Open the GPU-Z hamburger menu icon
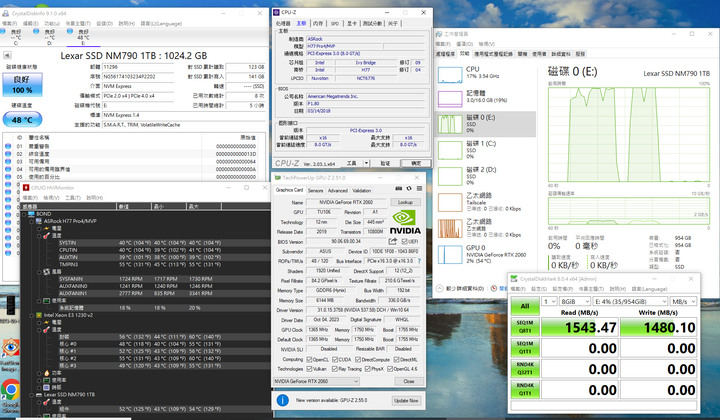Image resolution: width=720 pixels, height=420 pixels. click(x=419, y=189)
